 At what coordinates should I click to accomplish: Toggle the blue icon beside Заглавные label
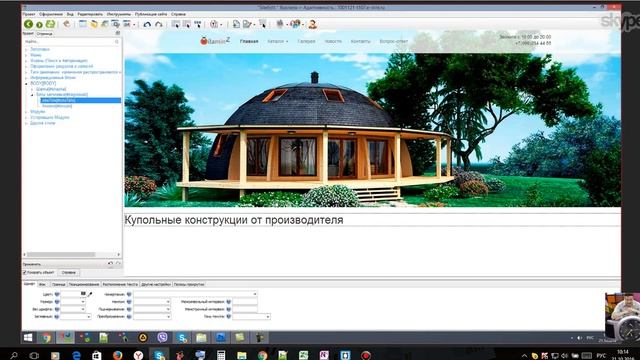tap(57, 317)
